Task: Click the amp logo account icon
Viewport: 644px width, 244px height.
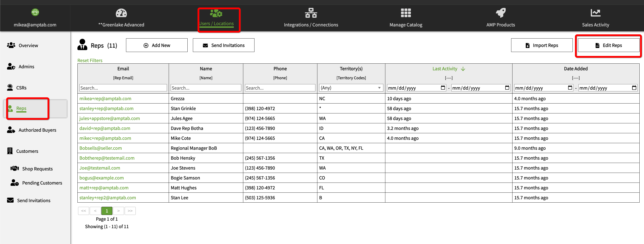Action: pyautogui.click(x=35, y=12)
